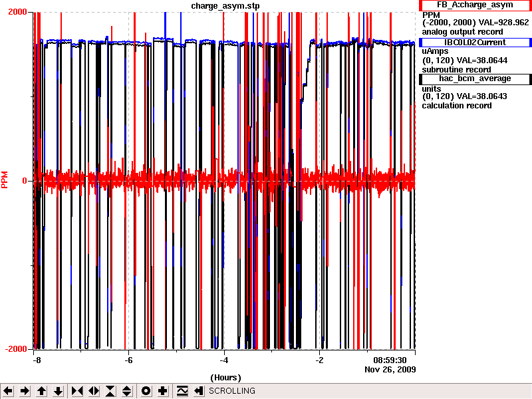This screenshot has height=399, width=532.
Task: Click the 'units' label under hac_bcm_average
Action: point(432,89)
